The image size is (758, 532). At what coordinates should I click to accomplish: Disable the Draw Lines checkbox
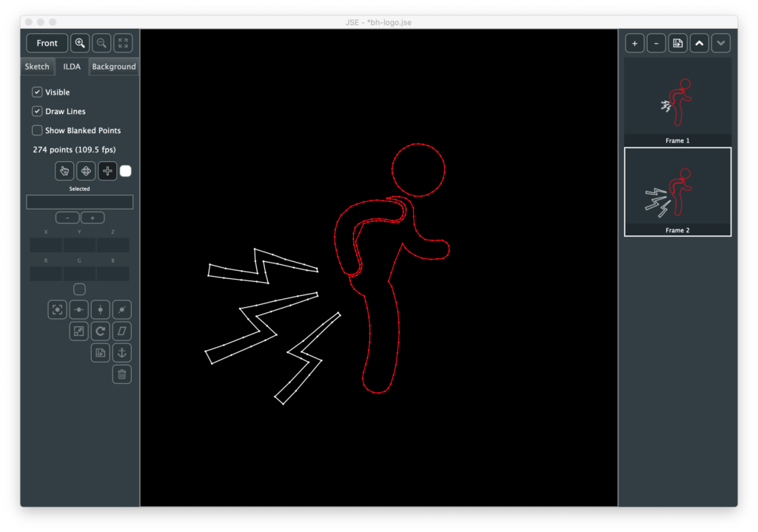coord(37,111)
